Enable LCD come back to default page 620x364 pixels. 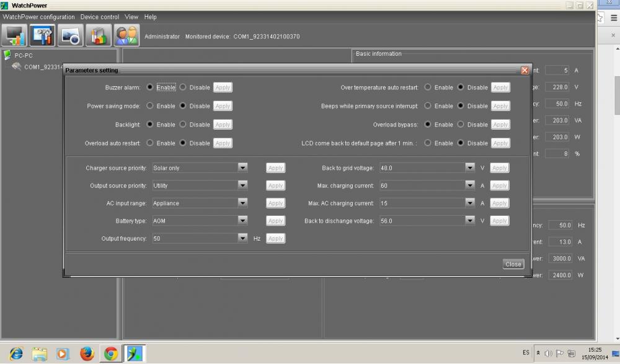[428, 143]
